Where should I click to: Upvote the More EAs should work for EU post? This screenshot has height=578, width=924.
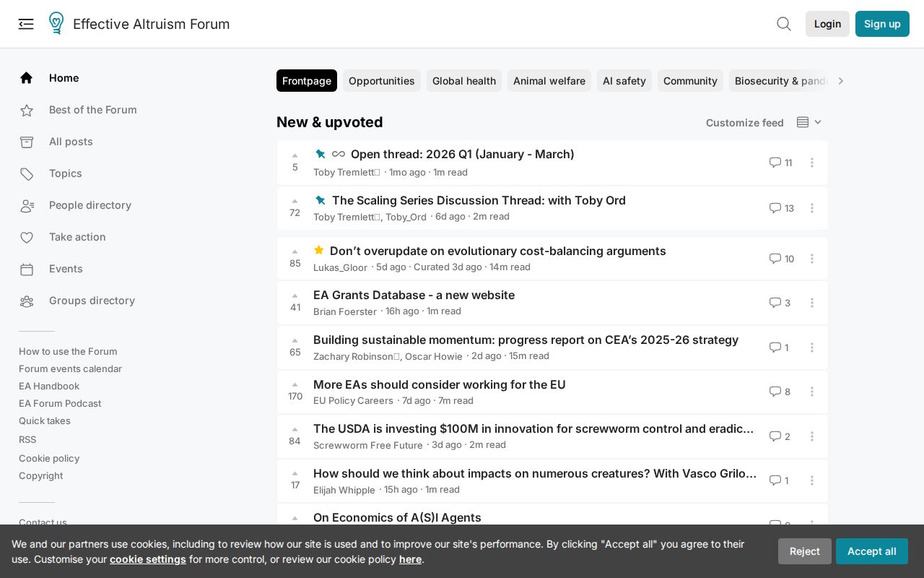(x=295, y=384)
